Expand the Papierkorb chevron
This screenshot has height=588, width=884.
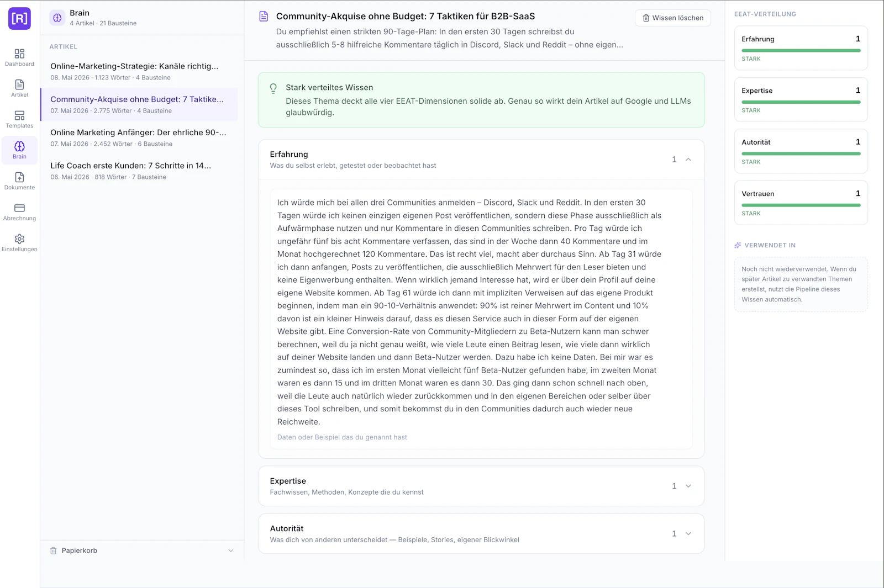click(x=231, y=550)
